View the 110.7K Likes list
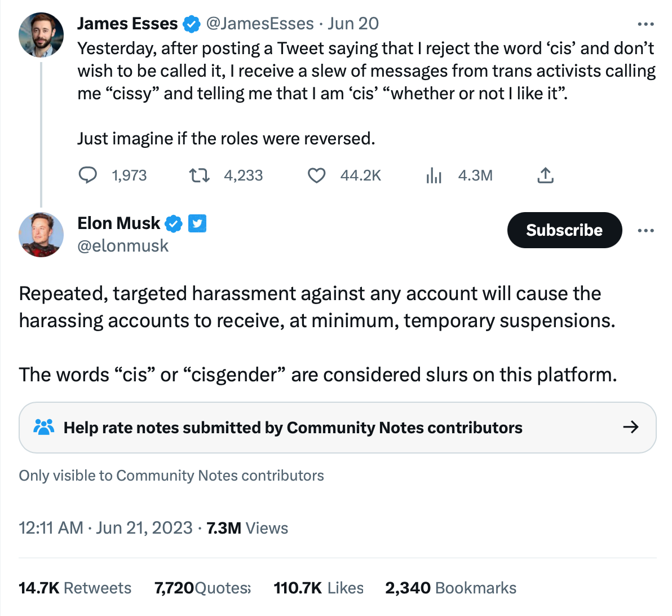 tap(319, 588)
